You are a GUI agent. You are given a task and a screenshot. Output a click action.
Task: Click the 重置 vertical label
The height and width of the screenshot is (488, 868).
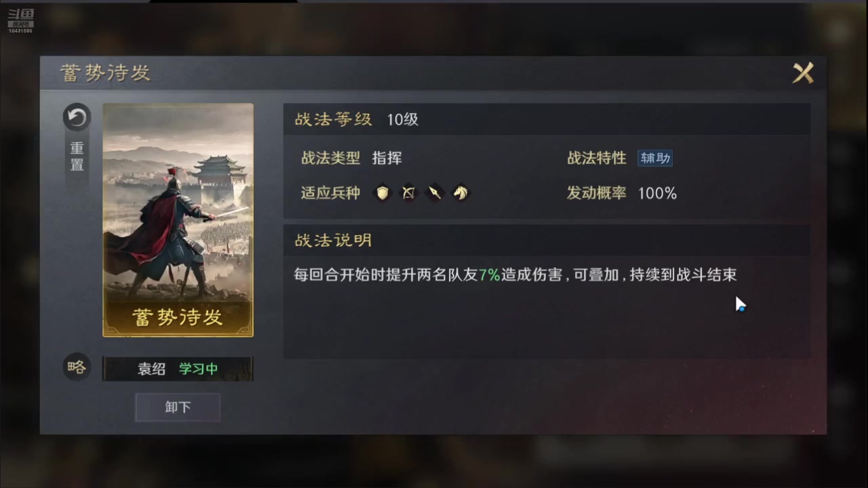[x=77, y=157]
